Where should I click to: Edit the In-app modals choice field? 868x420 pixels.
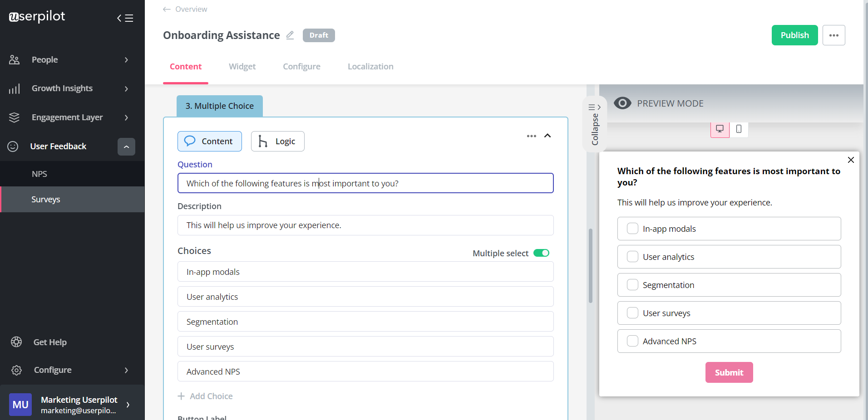[x=365, y=272]
